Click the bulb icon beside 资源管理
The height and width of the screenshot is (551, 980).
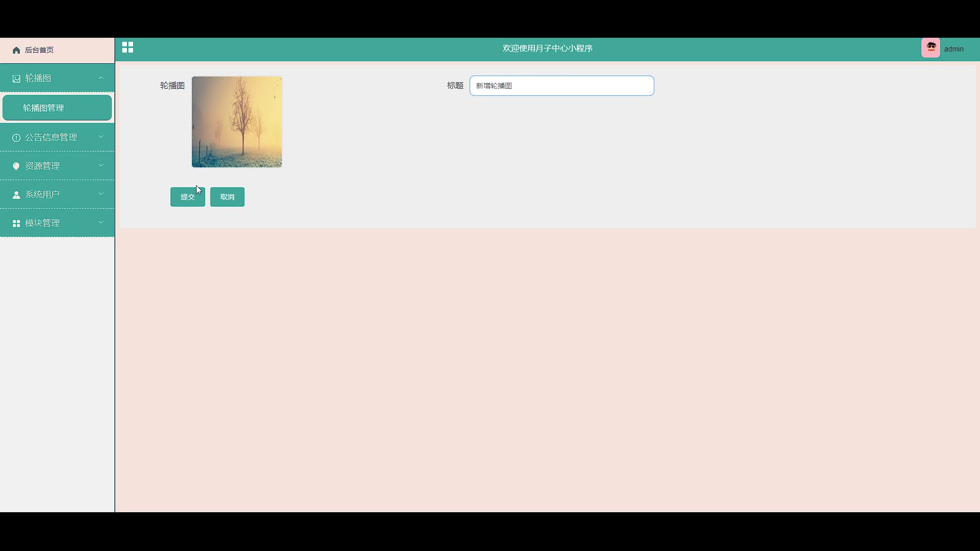click(16, 166)
